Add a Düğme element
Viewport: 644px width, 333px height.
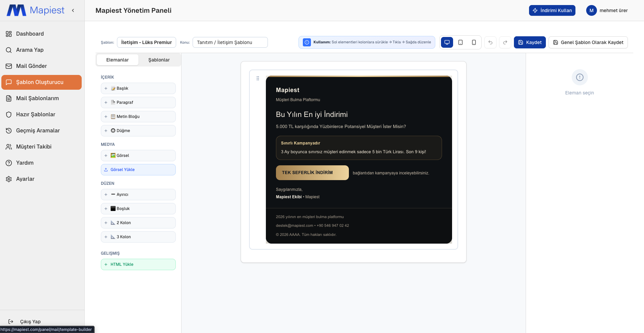pyautogui.click(x=138, y=131)
